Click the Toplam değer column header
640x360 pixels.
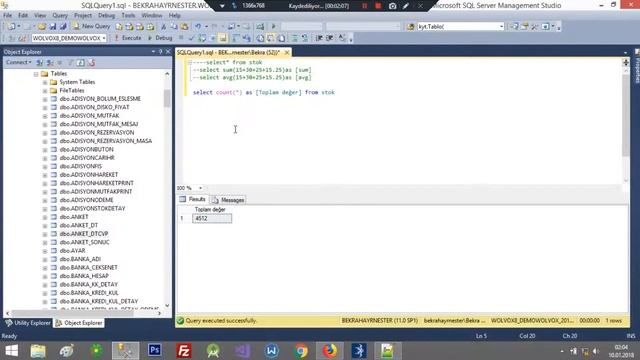[210, 209]
